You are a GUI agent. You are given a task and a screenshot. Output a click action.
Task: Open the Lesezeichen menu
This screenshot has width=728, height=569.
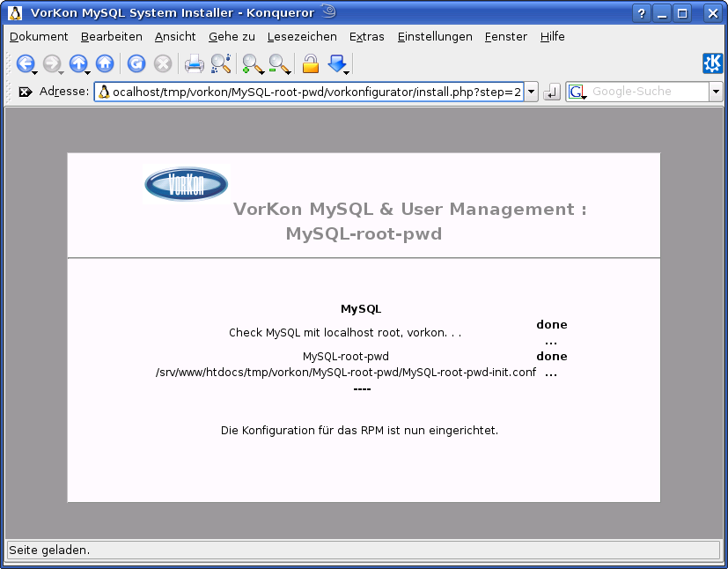[302, 37]
